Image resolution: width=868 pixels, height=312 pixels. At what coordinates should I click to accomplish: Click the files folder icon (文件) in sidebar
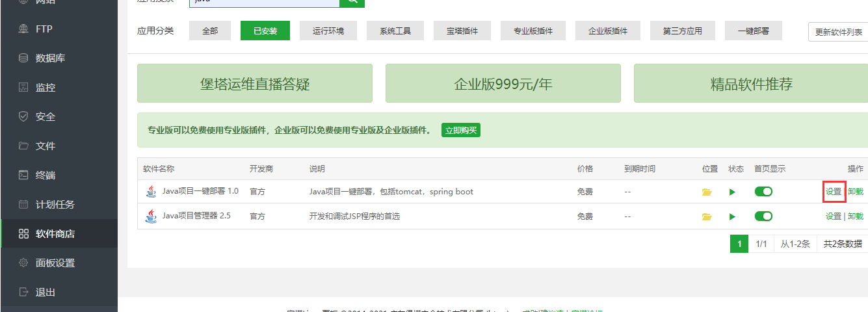[x=23, y=146]
